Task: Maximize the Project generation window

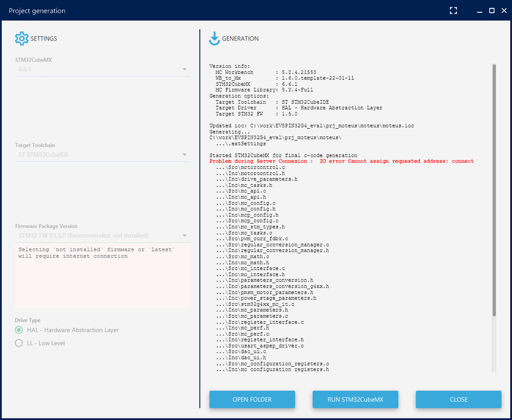Action: click(x=491, y=11)
